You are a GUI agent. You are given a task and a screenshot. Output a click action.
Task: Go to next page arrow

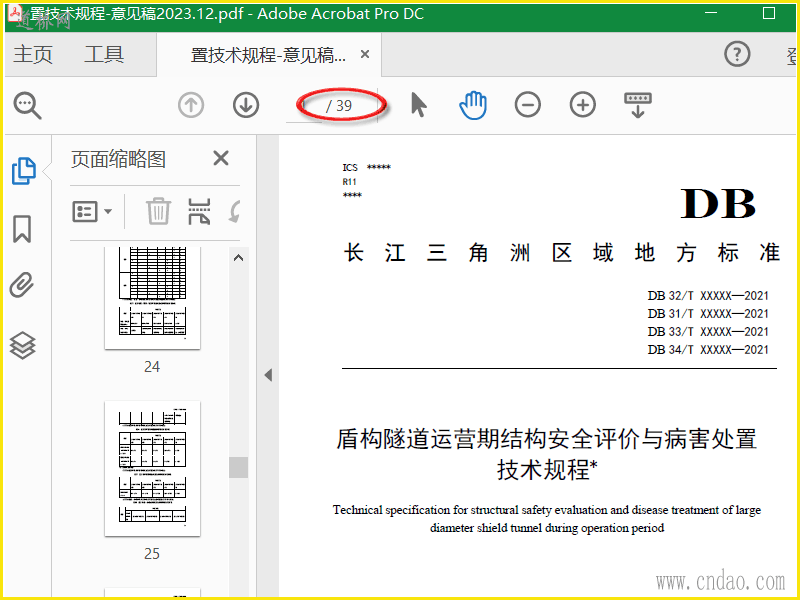(246, 105)
